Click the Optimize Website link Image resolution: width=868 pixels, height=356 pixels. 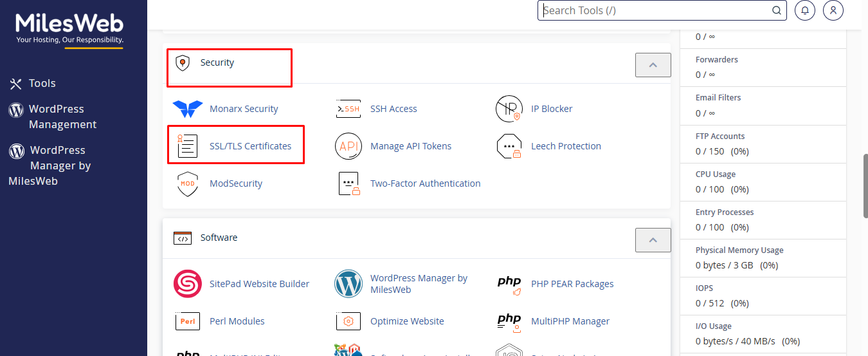pyautogui.click(x=407, y=321)
